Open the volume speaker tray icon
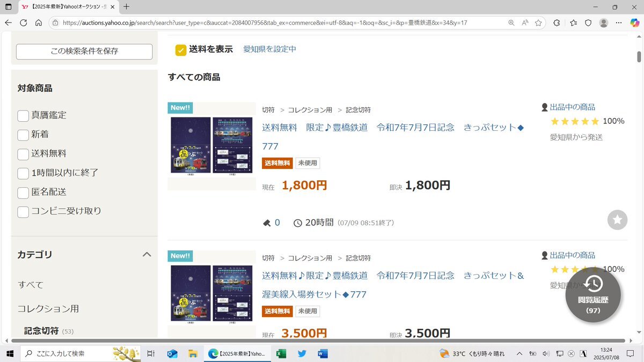 [546, 353]
